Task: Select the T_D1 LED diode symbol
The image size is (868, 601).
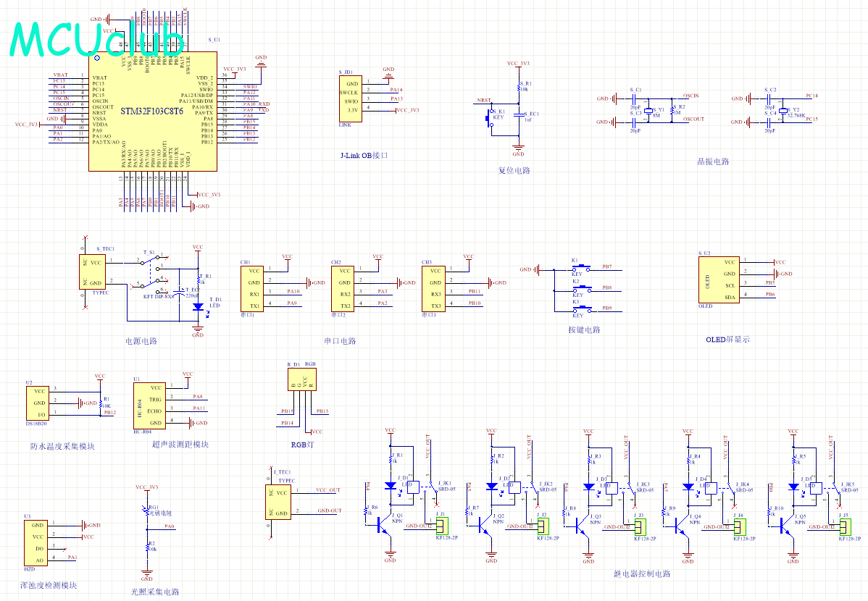Action: click(197, 306)
